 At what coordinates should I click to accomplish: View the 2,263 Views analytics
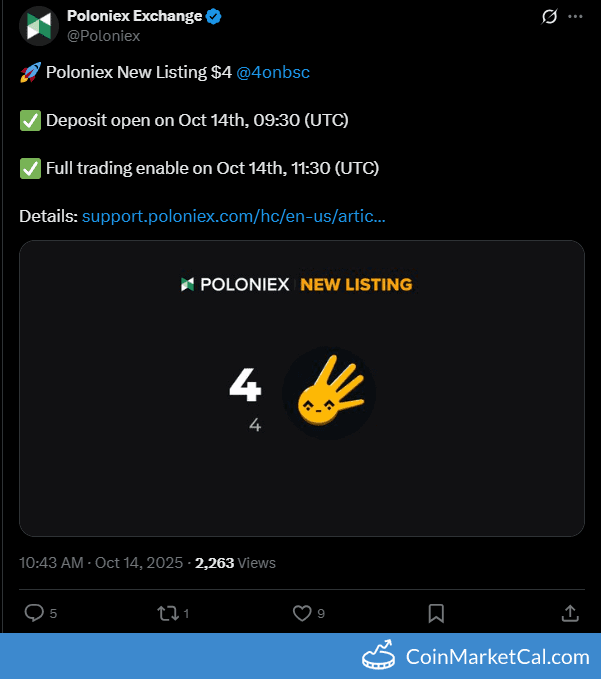pos(235,563)
